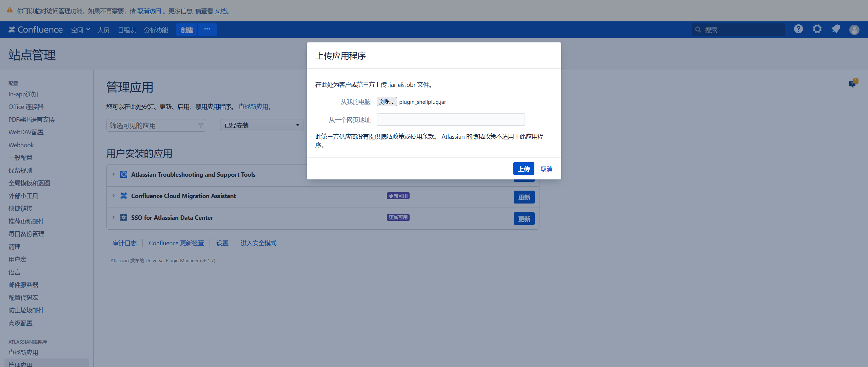Click the 搜索 search box

click(738, 30)
